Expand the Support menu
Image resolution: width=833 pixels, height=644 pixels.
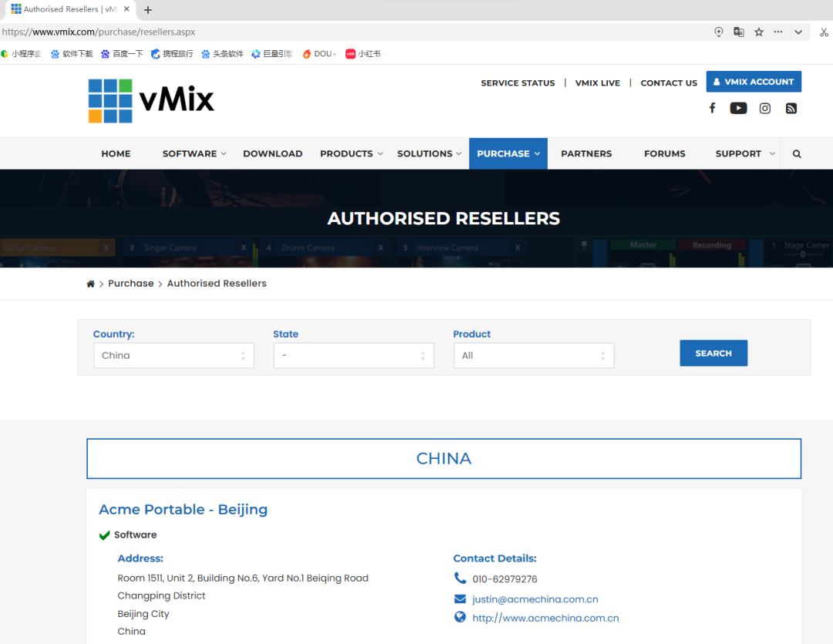[x=745, y=153]
